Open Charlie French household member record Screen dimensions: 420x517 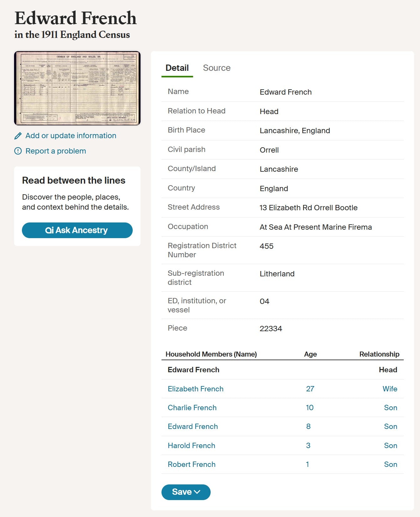(x=192, y=408)
